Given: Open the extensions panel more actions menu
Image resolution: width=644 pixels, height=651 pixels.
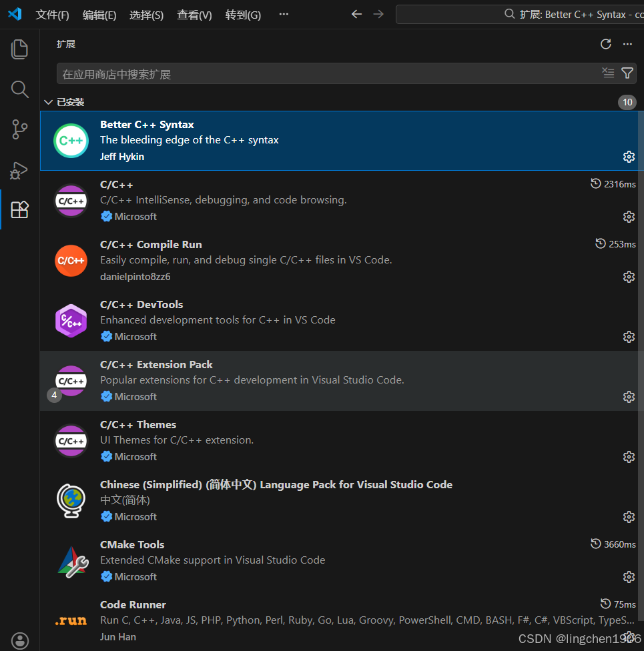Looking at the screenshot, I should pyautogui.click(x=627, y=44).
